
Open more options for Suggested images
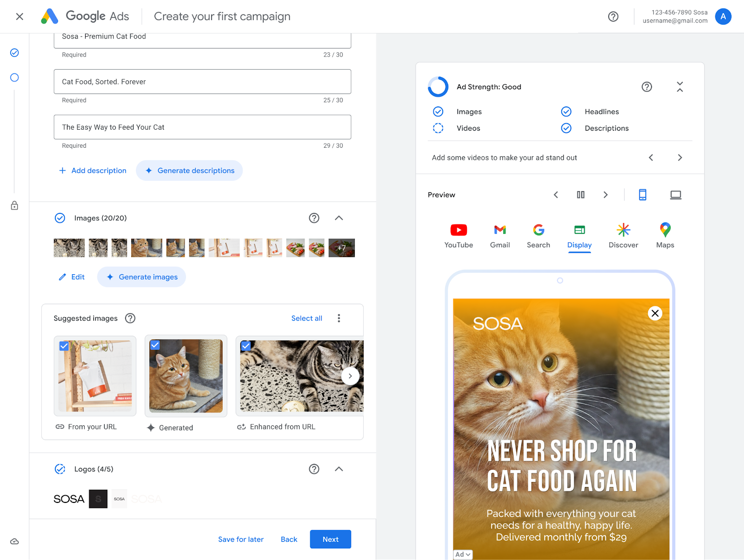point(339,318)
